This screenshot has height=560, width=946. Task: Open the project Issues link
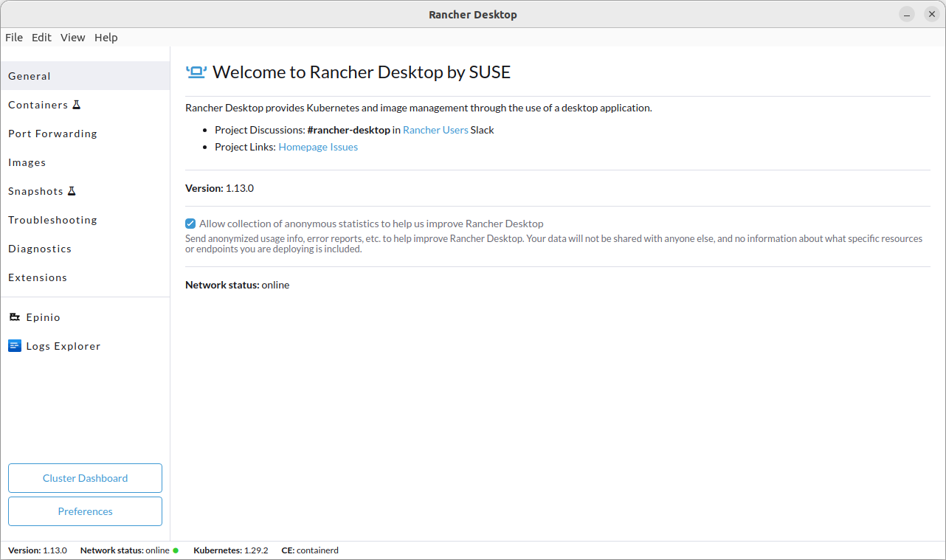click(344, 147)
